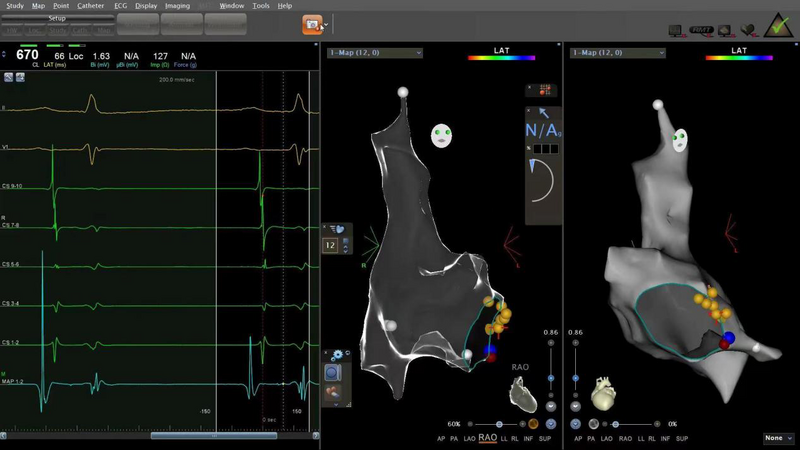Switch left viewer to AP projection
800x450 pixels.
[441, 439]
